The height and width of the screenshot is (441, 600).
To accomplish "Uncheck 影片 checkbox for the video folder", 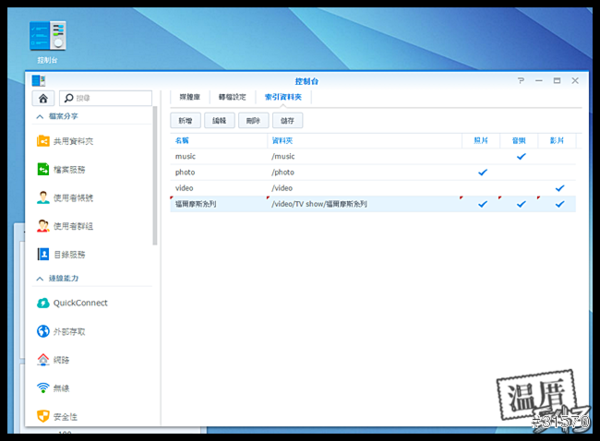I will point(559,188).
